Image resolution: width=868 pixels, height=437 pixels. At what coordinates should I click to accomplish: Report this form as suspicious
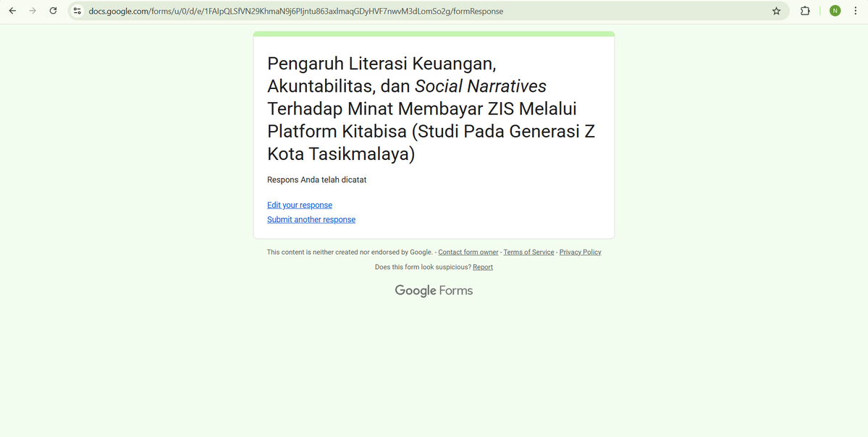point(483,267)
